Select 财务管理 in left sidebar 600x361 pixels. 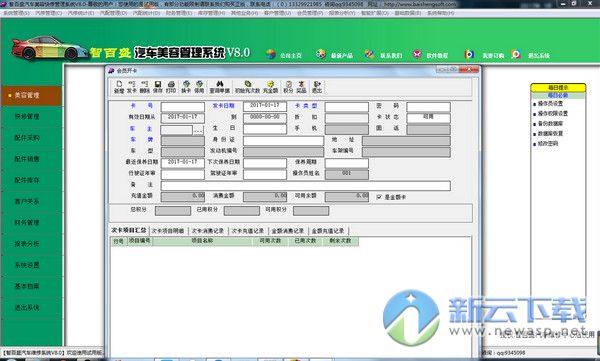click(x=31, y=222)
